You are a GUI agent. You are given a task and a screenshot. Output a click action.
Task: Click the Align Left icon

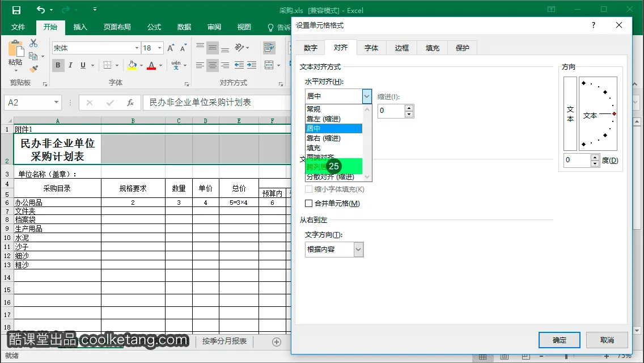point(200,65)
